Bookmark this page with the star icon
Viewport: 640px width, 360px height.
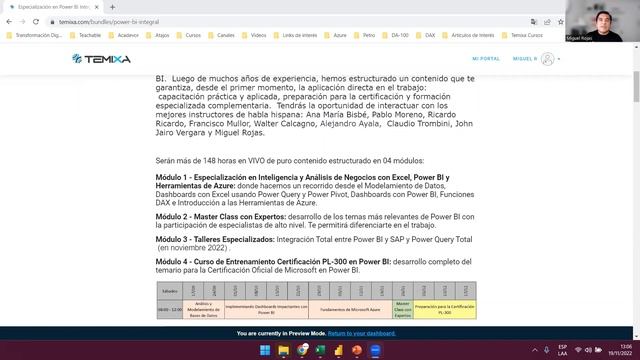[x=561, y=22]
